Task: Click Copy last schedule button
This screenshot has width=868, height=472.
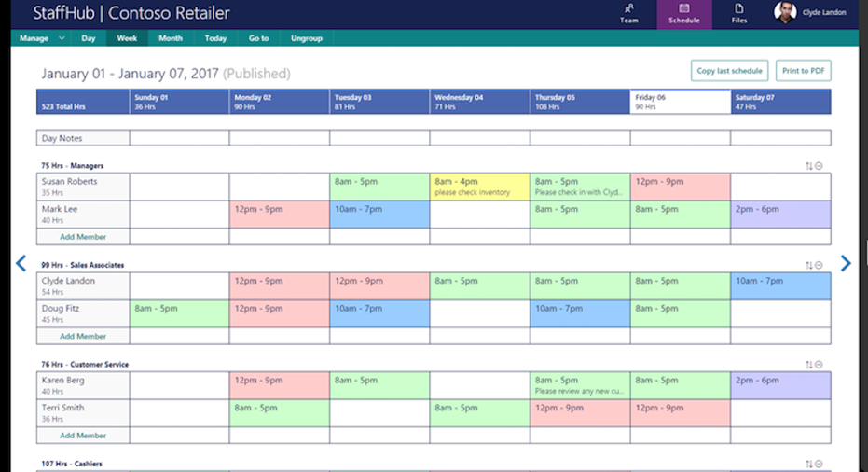Action: tap(729, 71)
